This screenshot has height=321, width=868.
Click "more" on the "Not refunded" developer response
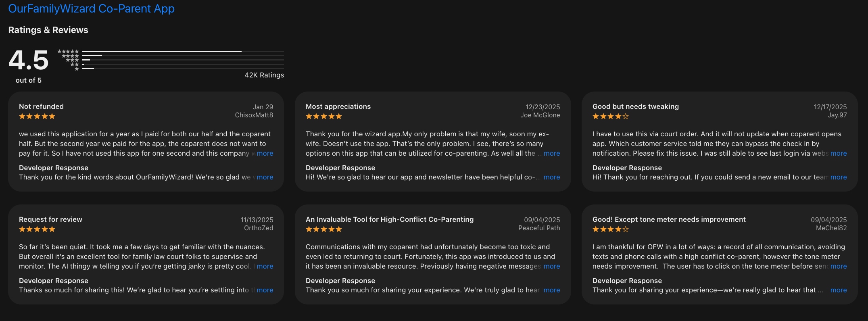(265, 177)
